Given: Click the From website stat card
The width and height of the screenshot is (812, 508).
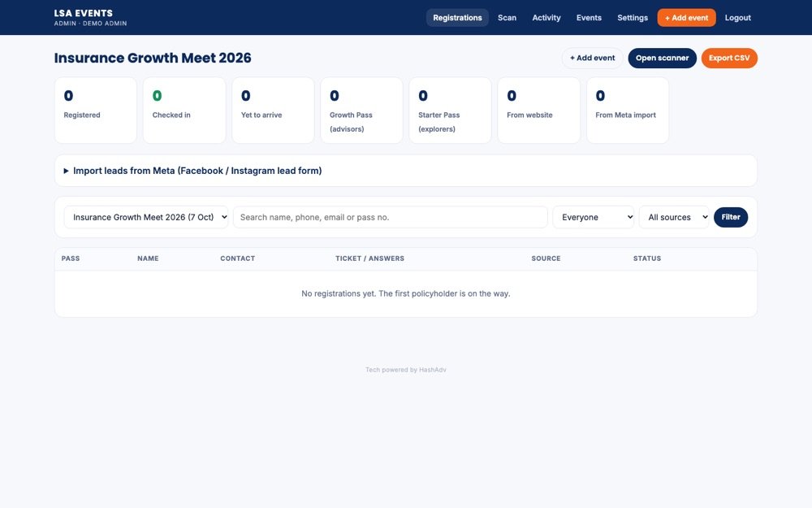Looking at the screenshot, I should [x=538, y=111].
